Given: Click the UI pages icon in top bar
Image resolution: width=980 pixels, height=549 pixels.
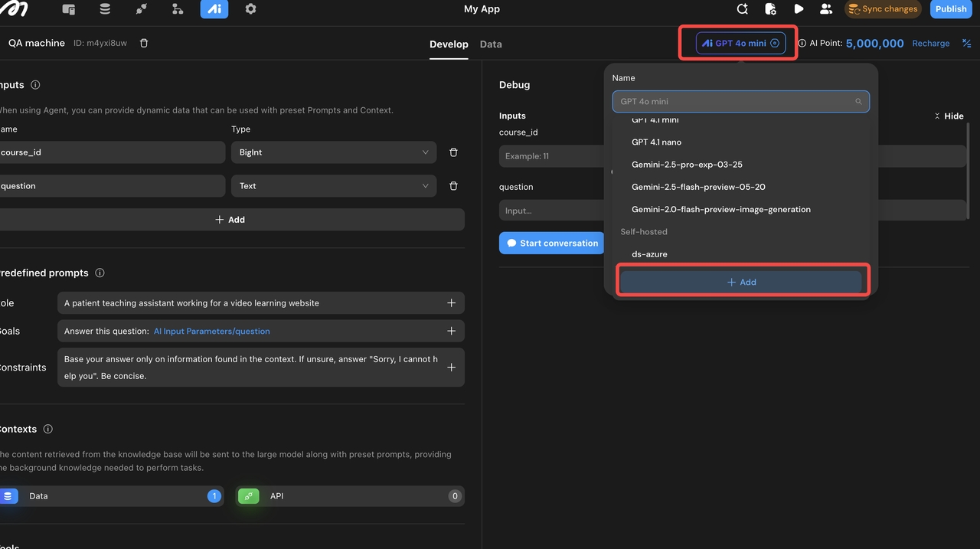Looking at the screenshot, I should [69, 9].
